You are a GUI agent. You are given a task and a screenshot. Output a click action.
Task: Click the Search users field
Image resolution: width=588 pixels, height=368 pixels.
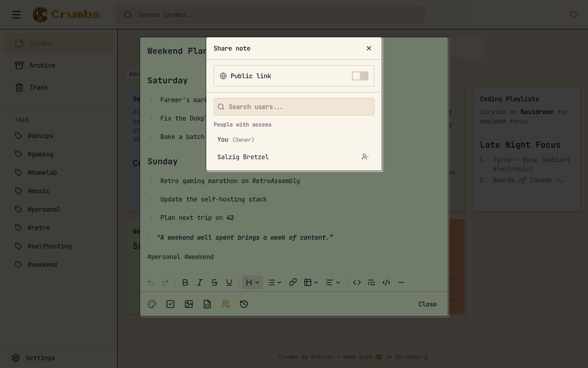[294, 107]
